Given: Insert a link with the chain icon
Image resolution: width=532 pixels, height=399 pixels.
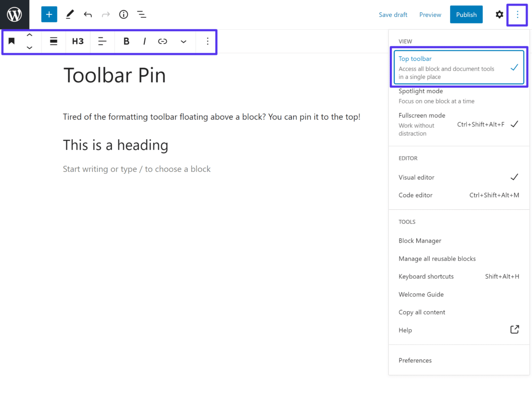Looking at the screenshot, I should [x=162, y=41].
